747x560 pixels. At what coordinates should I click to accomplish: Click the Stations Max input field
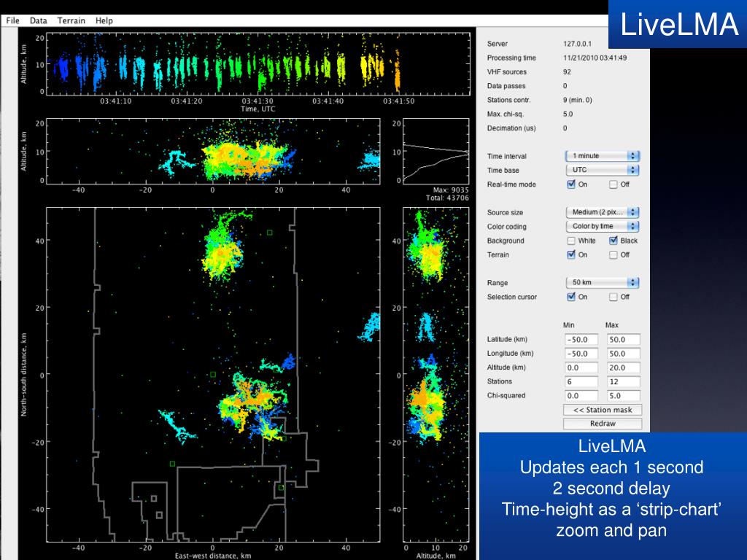click(623, 382)
